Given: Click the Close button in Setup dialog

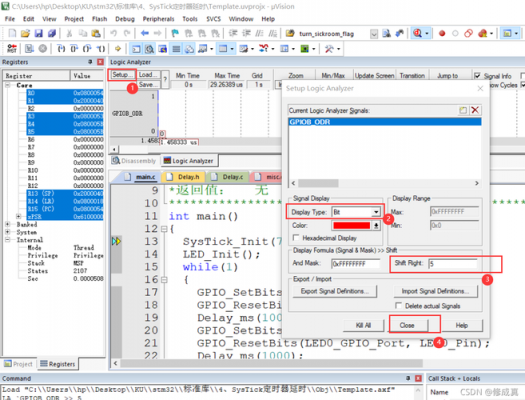Looking at the screenshot, I should tap(407, 325).
